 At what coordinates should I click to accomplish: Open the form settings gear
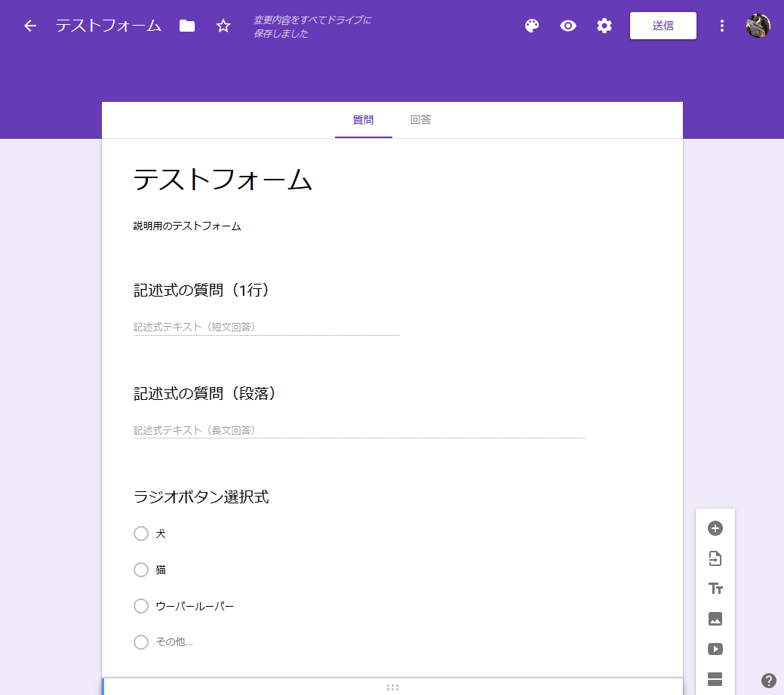(604, 25)
